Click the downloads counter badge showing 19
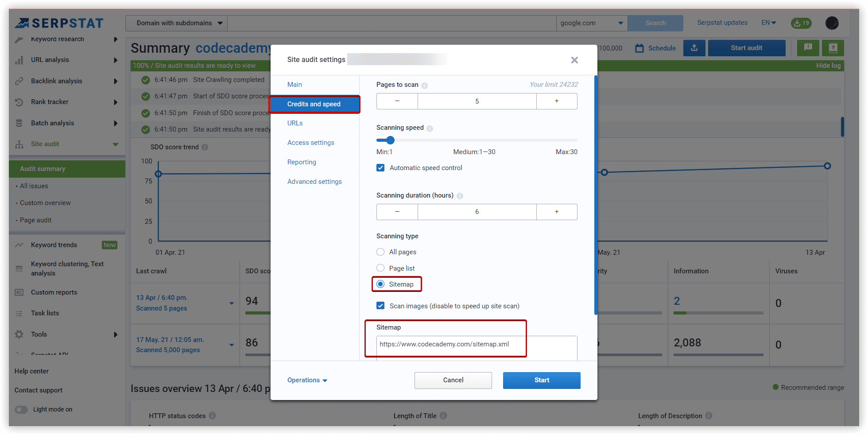Image resolution: width=868 pixels, height=435 pixels. [802, 23]
